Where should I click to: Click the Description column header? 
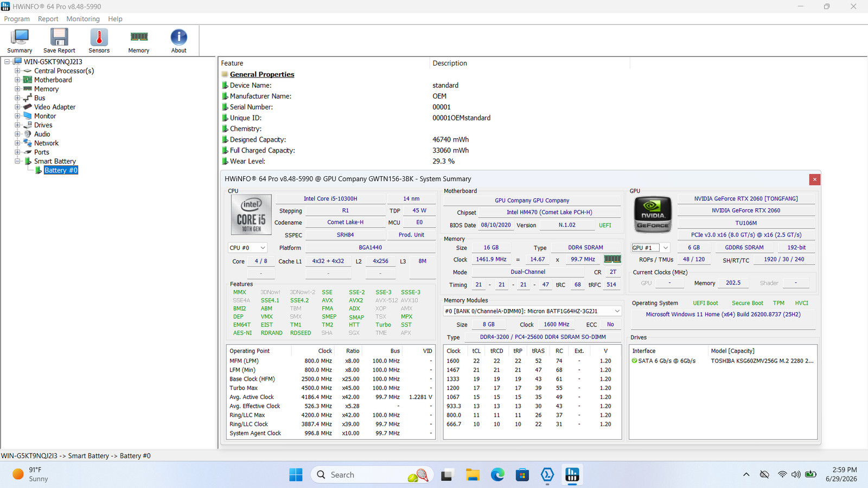(x=529, y=63)
